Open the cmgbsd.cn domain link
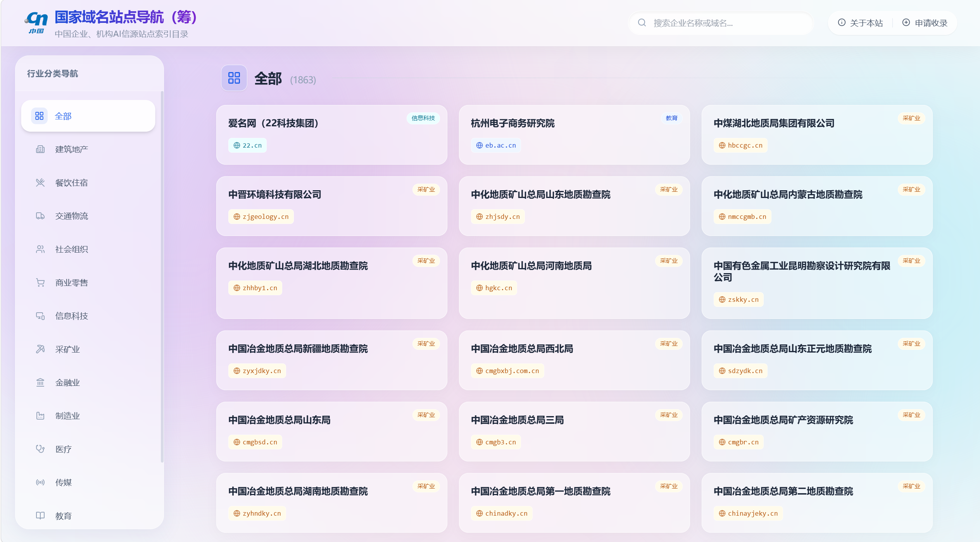Image resolution: width=980 pixels, height=542 pixels. click(255, 442)
